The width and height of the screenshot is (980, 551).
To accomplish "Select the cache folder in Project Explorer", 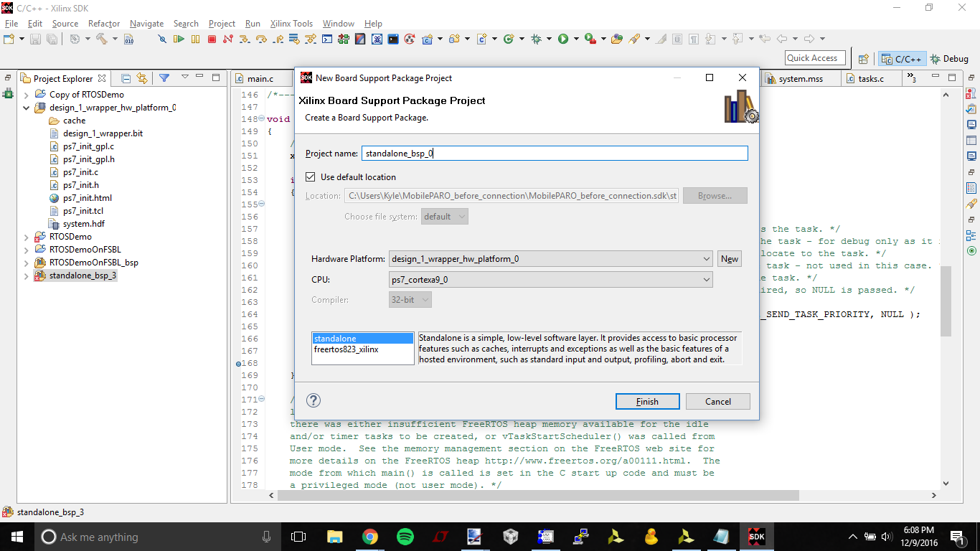I will pos(74,121).
